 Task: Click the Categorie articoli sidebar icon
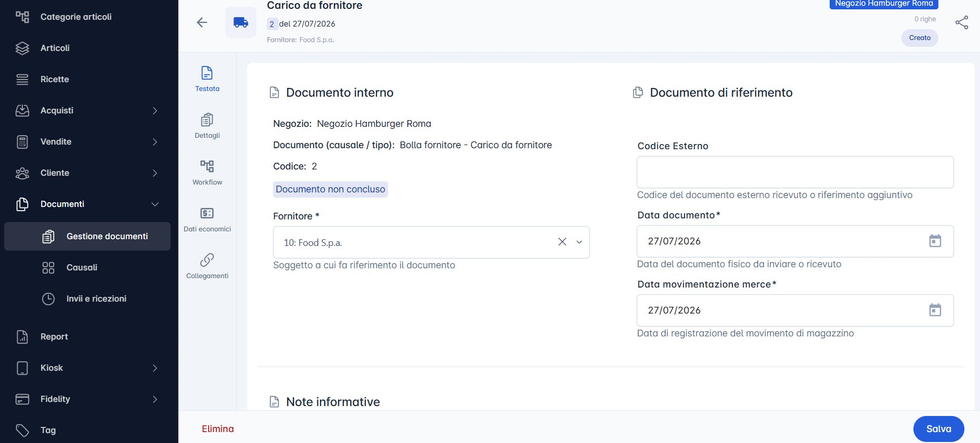click(x=22, y=17)
